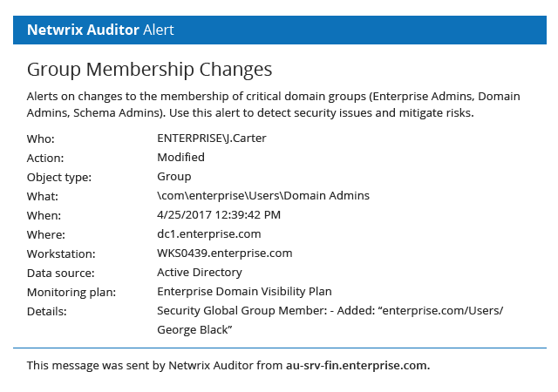Click the dc1.enterprise.com server name
558x392 pixels.
coord(208,234)
